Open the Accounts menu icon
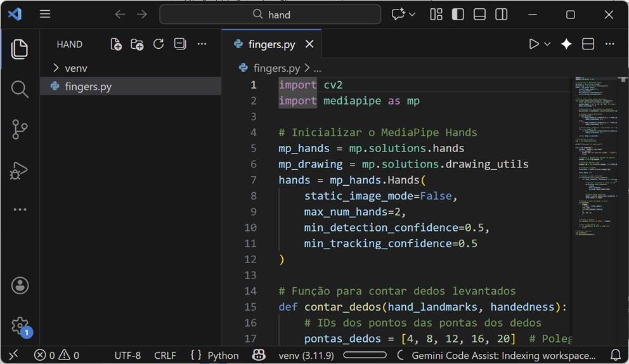 [x=20, y=286]
